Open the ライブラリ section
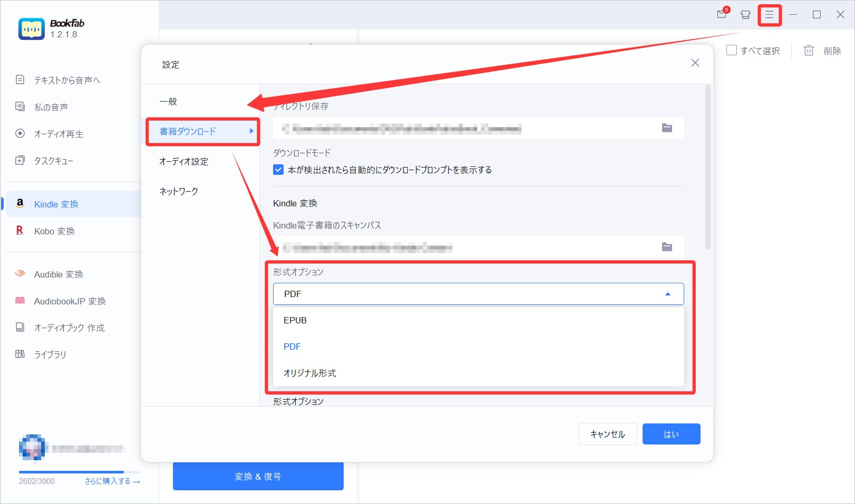The height and width of the screenshot is (504, 855). (51, 354)
